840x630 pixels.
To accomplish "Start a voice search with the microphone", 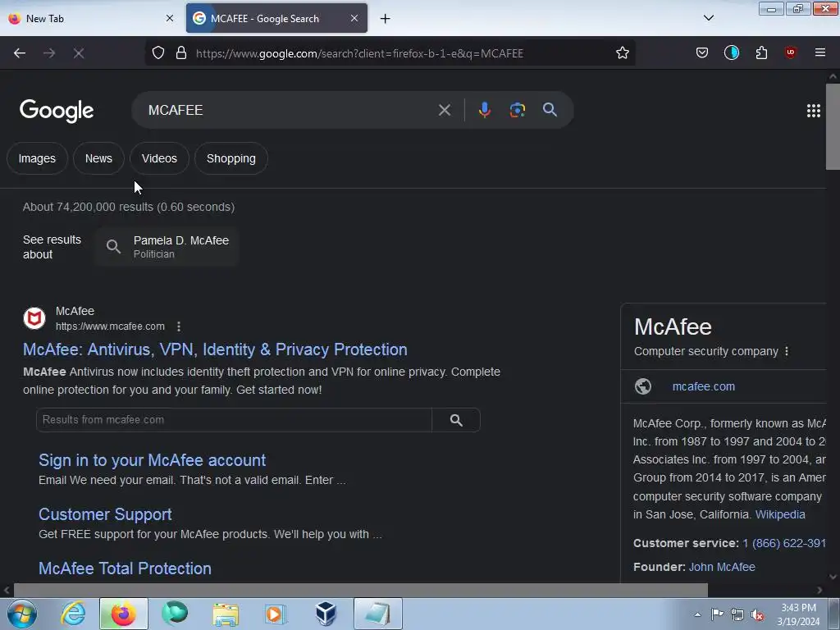I will (484, 111).
